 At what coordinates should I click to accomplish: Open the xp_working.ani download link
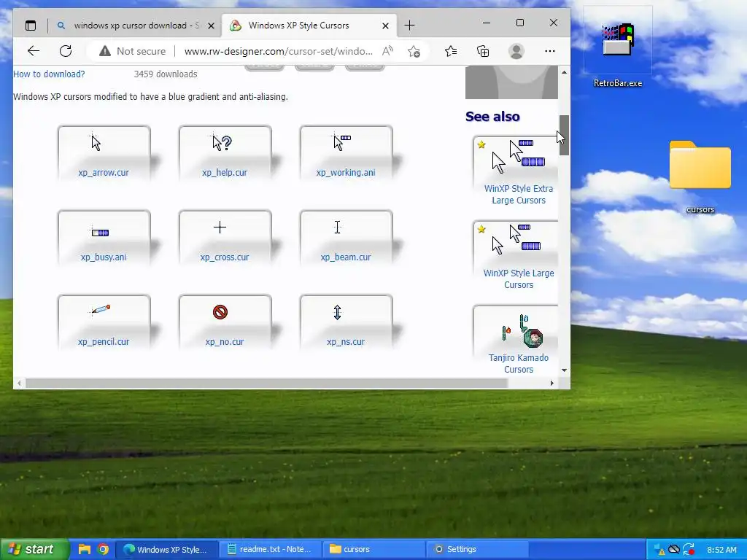pos(346,173)
